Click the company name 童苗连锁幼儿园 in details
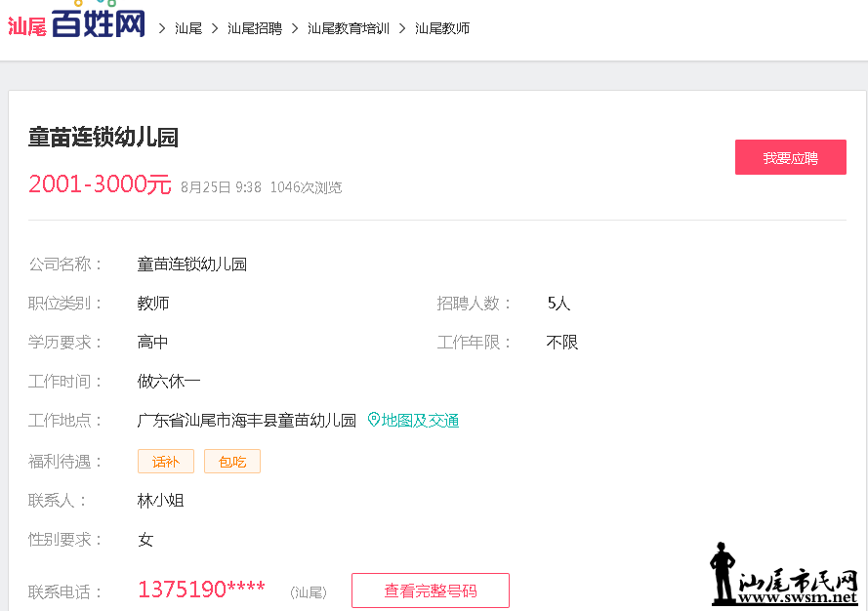The image size is (868, 611). (191, 264)
